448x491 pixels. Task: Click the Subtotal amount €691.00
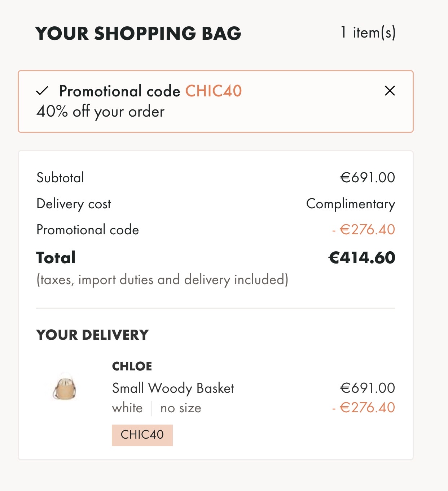coord(368,177)
